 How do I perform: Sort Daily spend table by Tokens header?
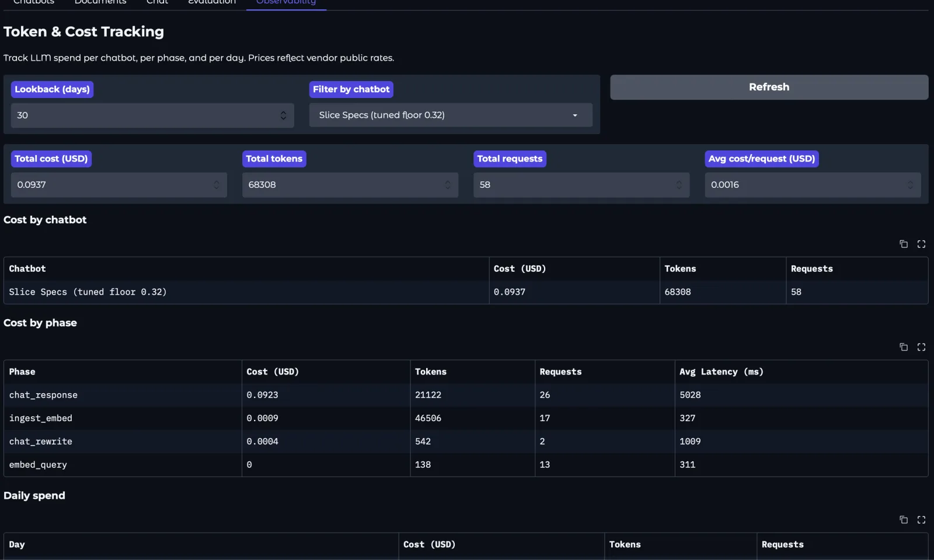[x=681, y=545]
